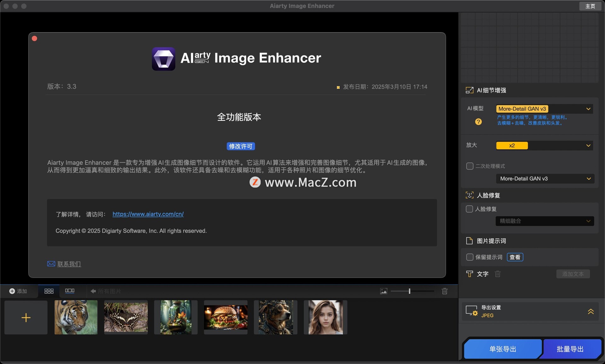
Task: Select the glass jar terrarium thumbnail
Action: [x=176, y=317]
